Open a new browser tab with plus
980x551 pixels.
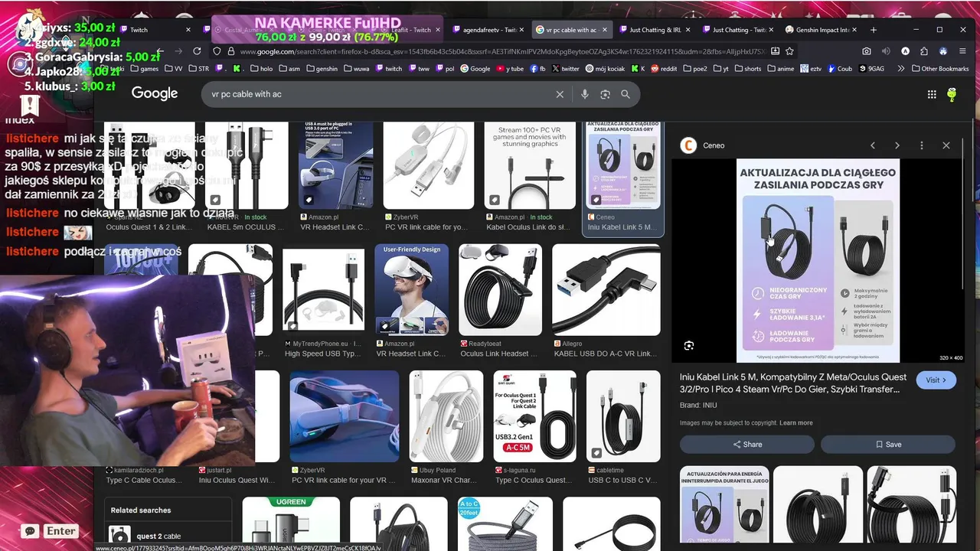pyautogui.click(x=874, y=30)
